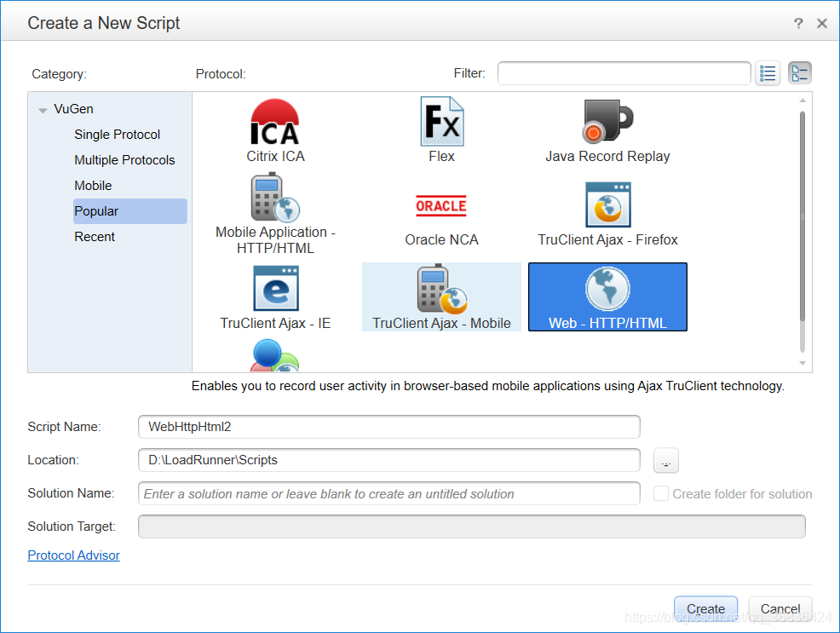This screenshot has width=840, height=633.
Task: Open the Protocol Advisor link
Action: pos(73,555)
